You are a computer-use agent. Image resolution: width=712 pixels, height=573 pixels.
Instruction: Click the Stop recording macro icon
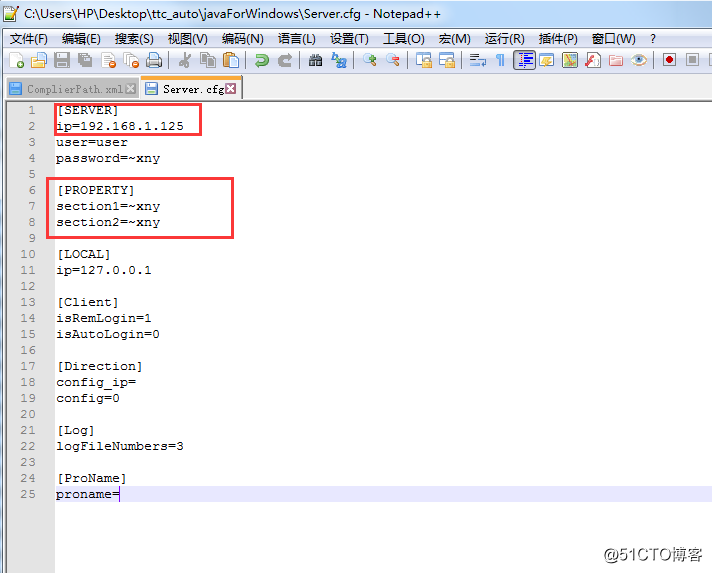pos(692,60)
